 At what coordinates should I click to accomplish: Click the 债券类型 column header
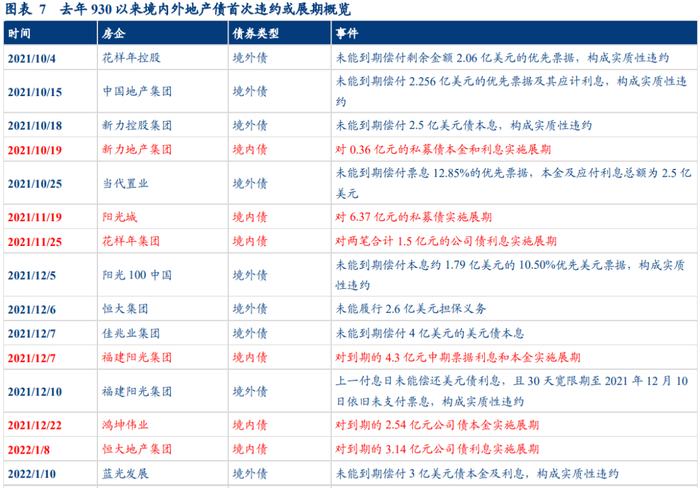[x=255, y=33]
